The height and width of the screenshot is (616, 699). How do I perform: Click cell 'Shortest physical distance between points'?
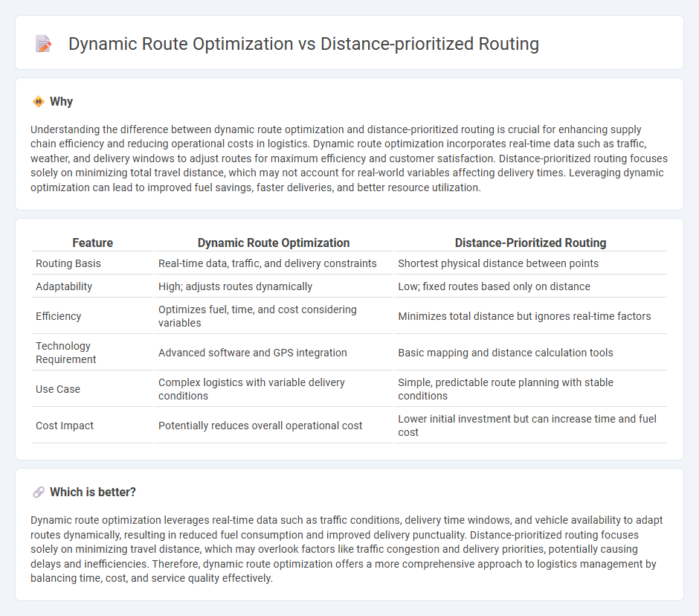click(530, 263)
